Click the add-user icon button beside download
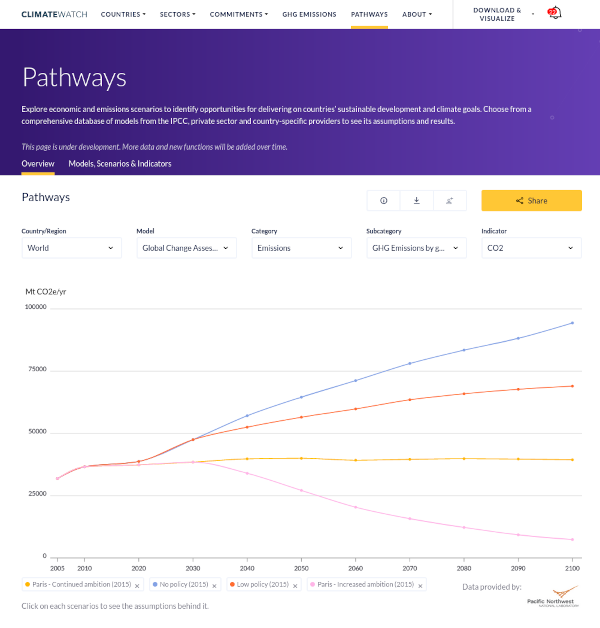 (449, 201)
